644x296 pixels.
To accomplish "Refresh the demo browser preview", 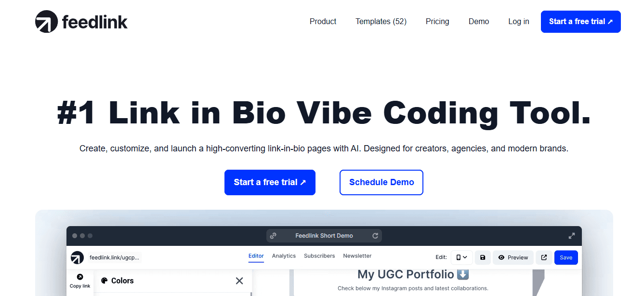I will (x=375, y=236).
